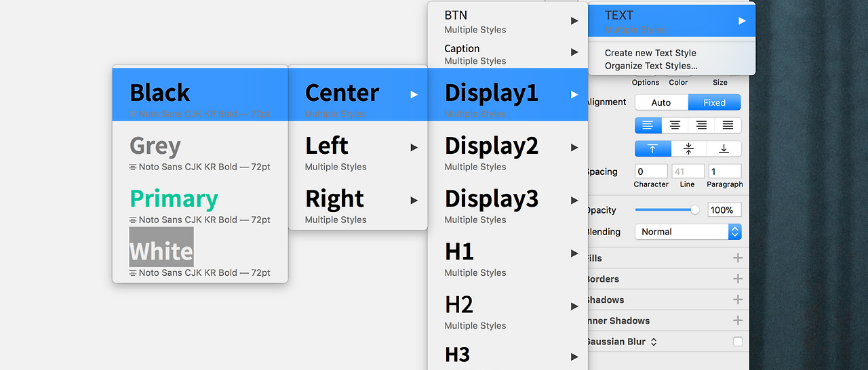
Task: Select justified text alignment icon
Action: (728, 125)
